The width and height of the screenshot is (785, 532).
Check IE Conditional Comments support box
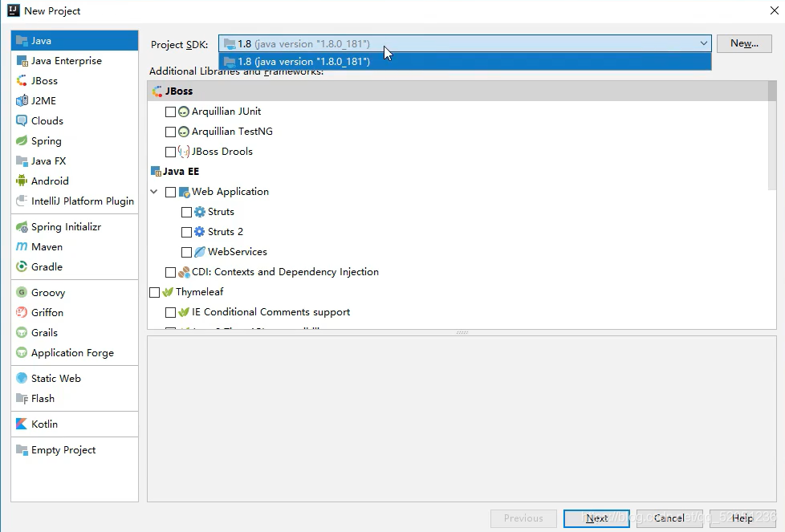(170, 312)
